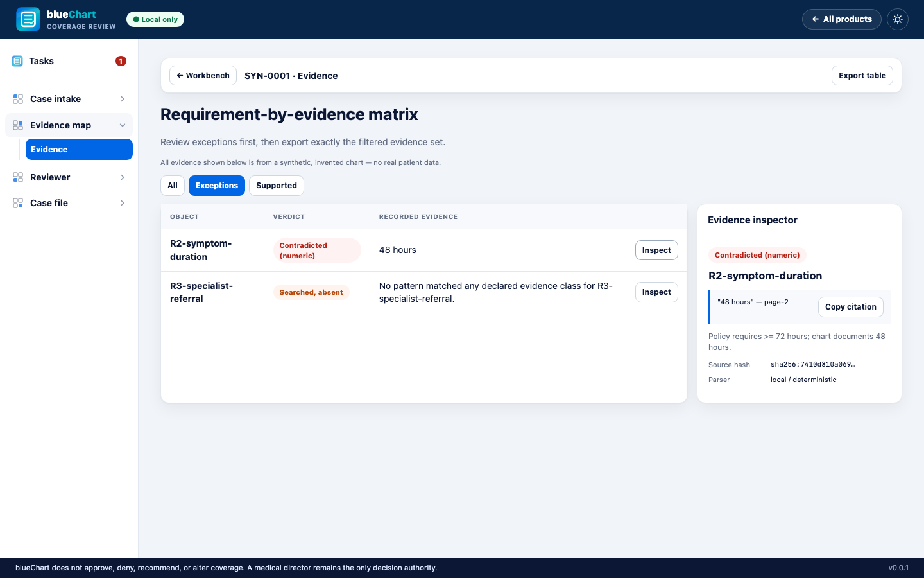Click the 48 hours recorded evidence cell
The height and width of the screenshot is (578, 924).
pos(398,250)
